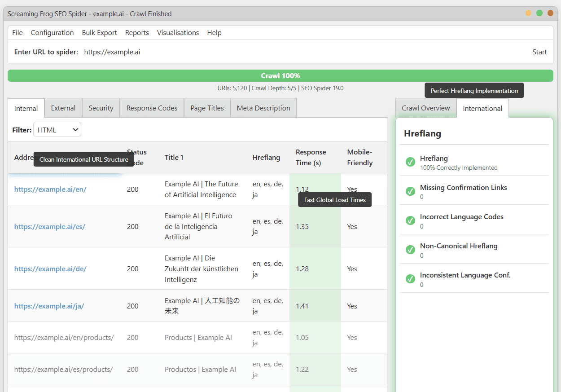Switch to the Page Titles tab
The width and height of the screenshot is (561, 392).
click(207, 108)
